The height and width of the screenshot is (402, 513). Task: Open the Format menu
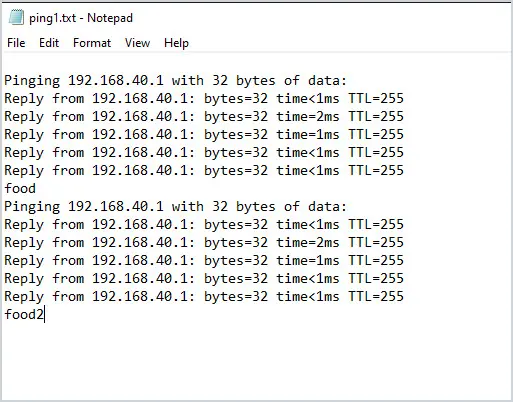pos(92,43)
